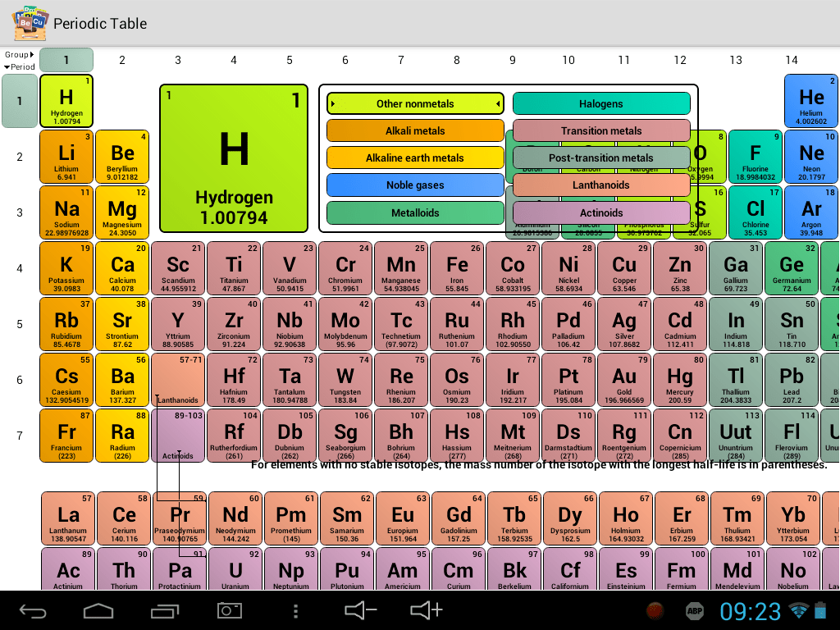Toggle the Actinoids category filter
The image size is (840, 630).
[x=601, y=212]
